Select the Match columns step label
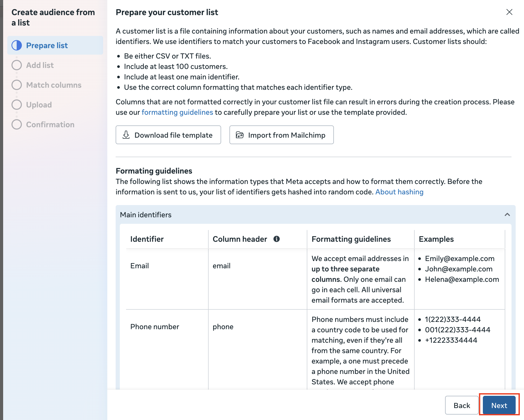 [54, 85]
